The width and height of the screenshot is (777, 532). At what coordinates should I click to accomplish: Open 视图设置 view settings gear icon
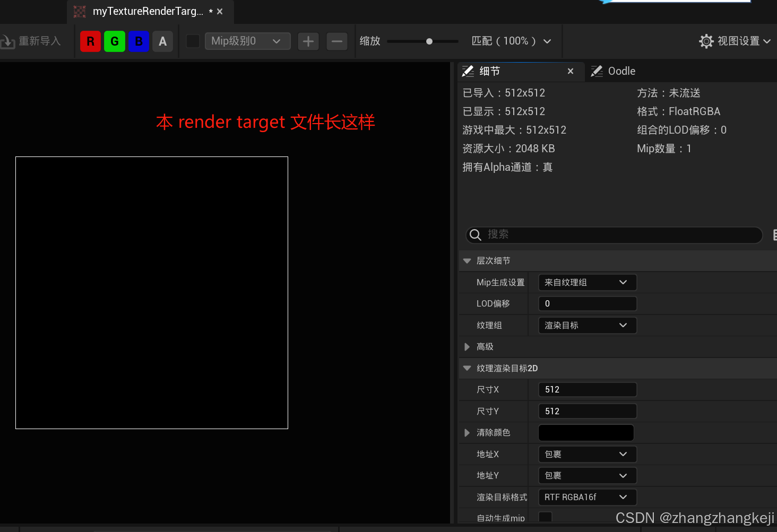coord(706,41)
